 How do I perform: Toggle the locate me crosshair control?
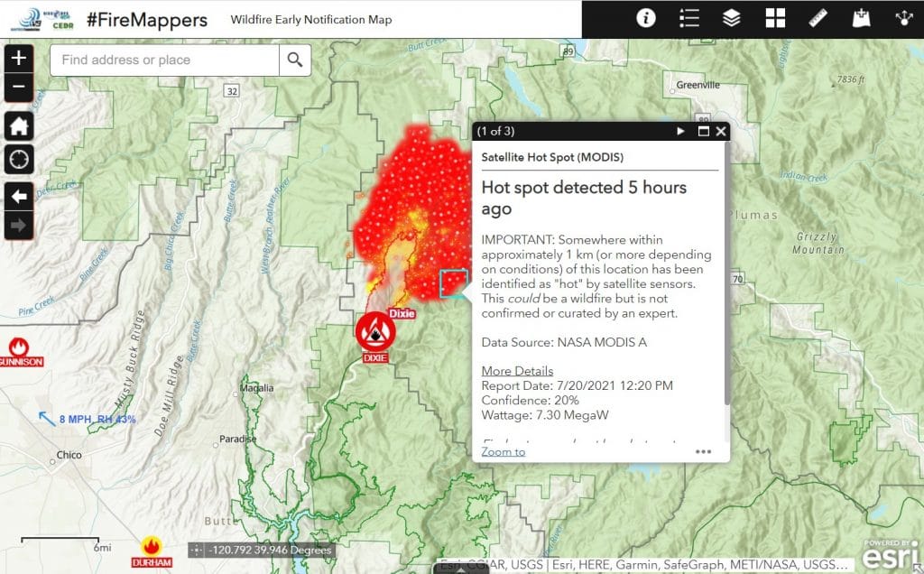point(18,160)
